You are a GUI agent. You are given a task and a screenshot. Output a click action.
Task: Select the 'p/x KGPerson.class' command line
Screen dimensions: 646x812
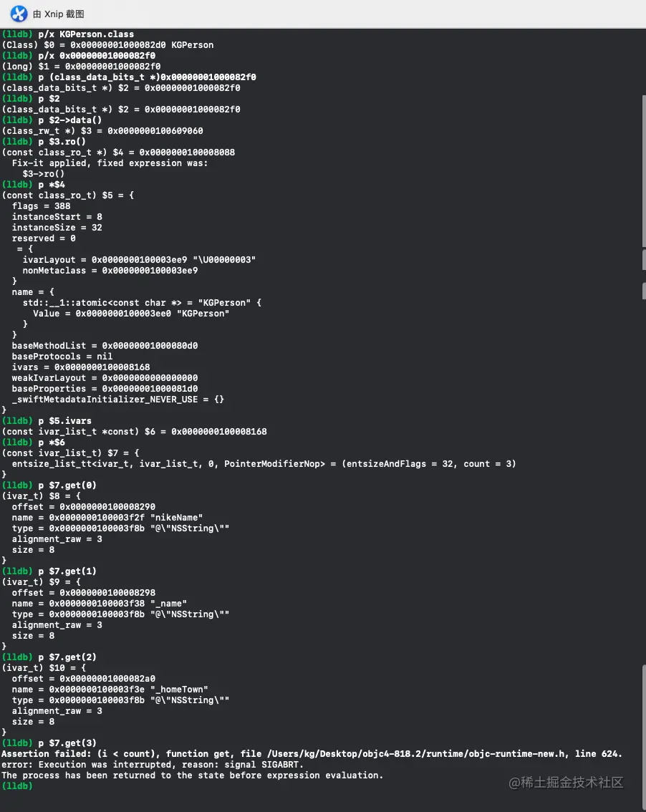(68, 34)
